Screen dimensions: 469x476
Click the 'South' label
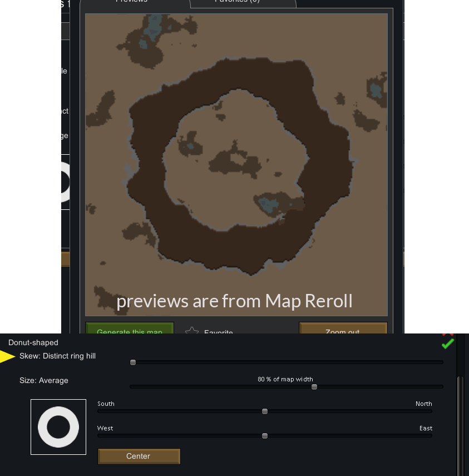pyautogui.click(x=106, y=404)
